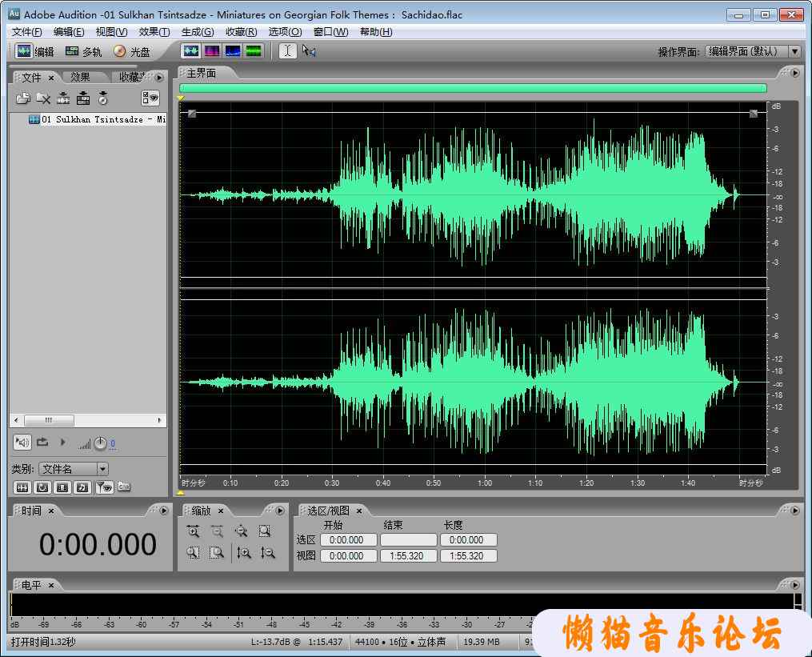Image resolution: width=812 pixels, height=657 pixels.
Task: Open 选项(O) menu
Action: click(285, 32)
